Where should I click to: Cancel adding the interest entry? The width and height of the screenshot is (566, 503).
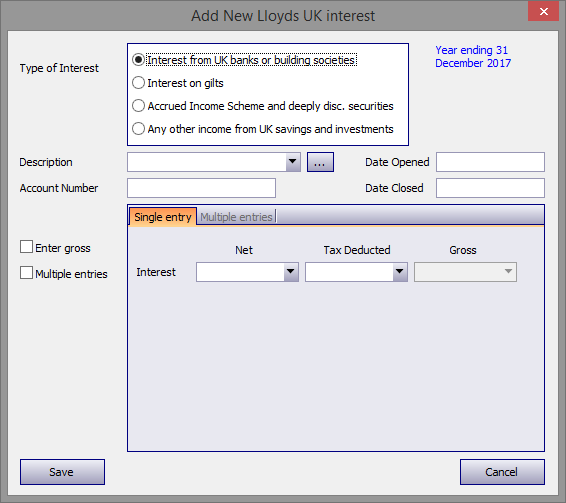point(502,472)
